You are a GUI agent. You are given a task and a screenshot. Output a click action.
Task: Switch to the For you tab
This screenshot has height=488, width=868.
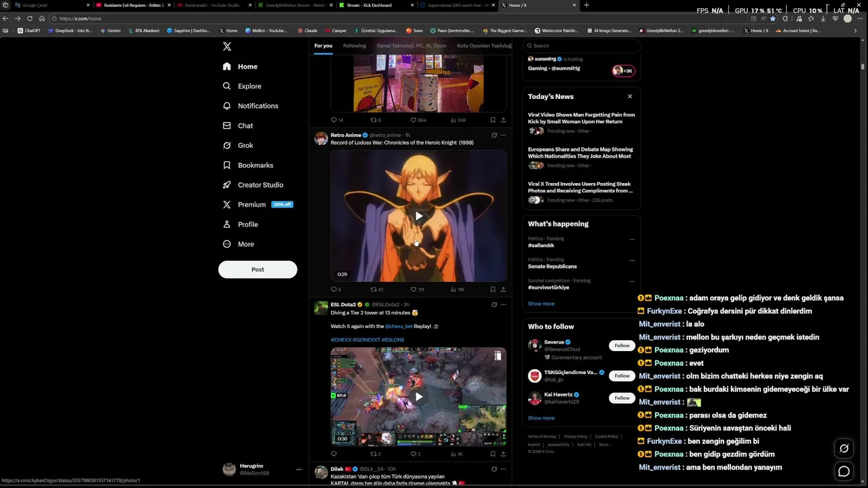(x=323, y=45)
